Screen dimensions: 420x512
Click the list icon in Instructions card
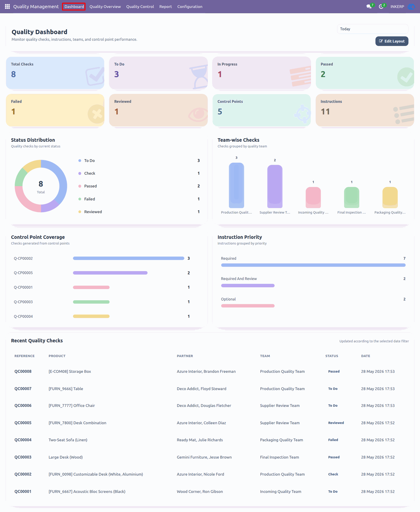tap(403, 115)
